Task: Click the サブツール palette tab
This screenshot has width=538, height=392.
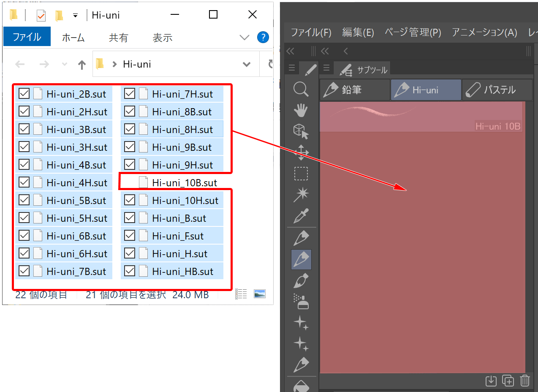Action: (363, 69)
